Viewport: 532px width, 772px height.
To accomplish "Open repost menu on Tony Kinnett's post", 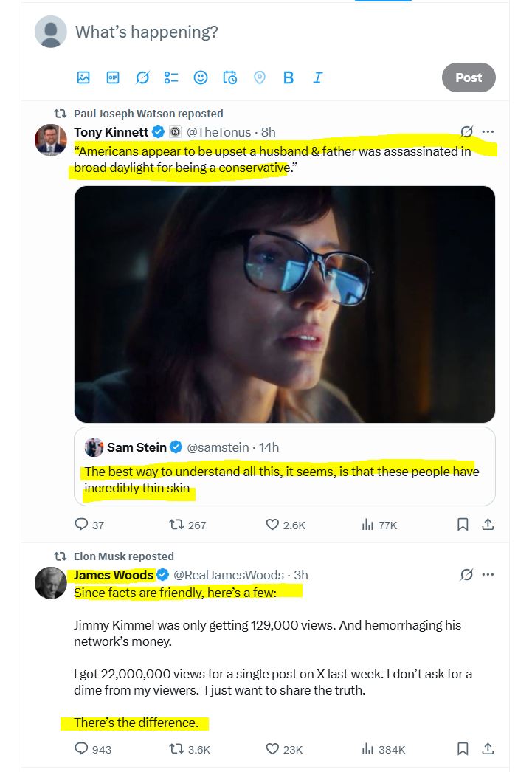I will pyautogui.click(x=176, y=525).
